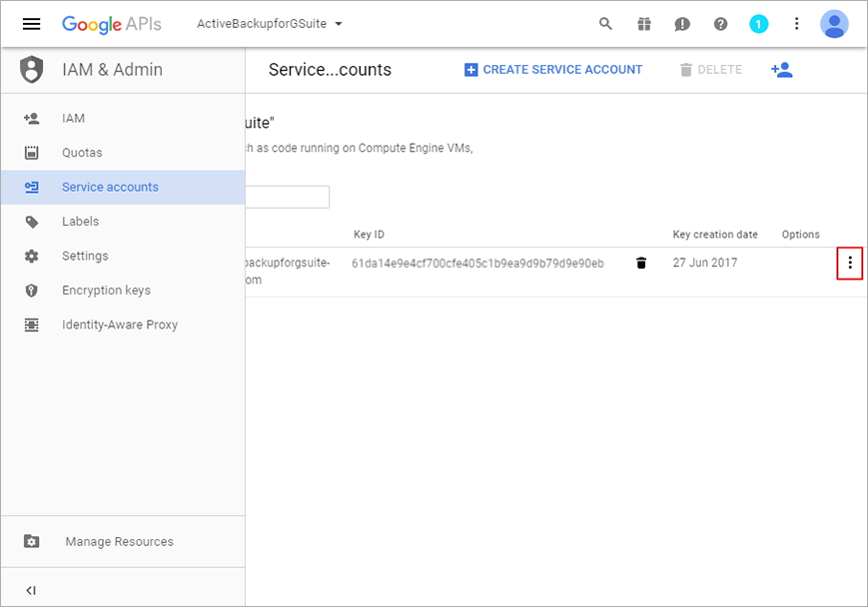This screenshot has width=868, height=607.
Task: Click the IAM add-person icon in sidebar
Action: point(32,118)
